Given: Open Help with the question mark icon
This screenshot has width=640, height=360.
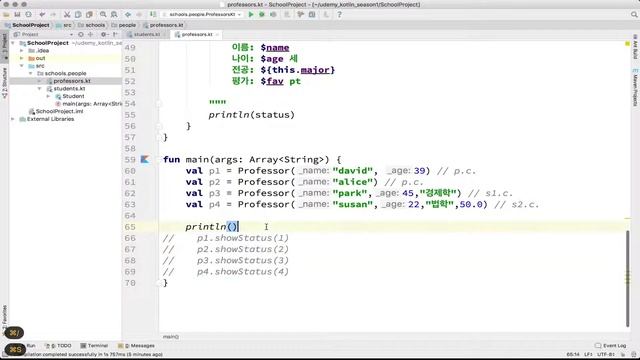Looking at the screenshot, I should tap(339, 14).
